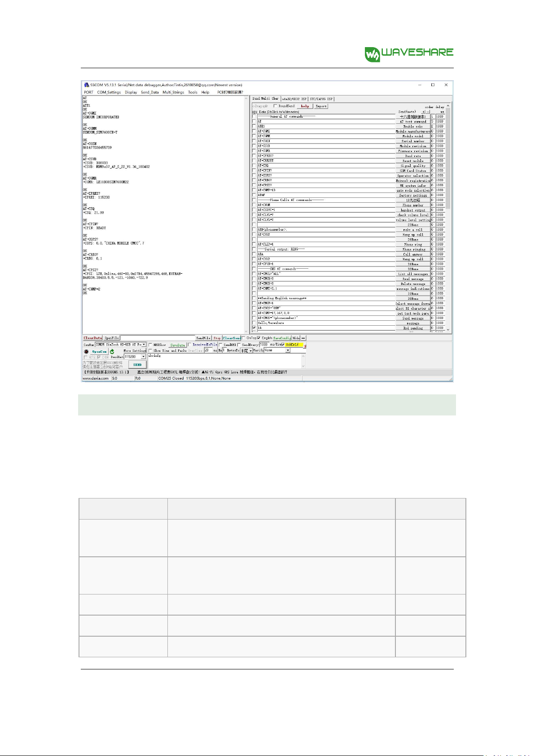This screenshot has width=535, height=756.
Task: Click the Import button
Action: [321, 106]
